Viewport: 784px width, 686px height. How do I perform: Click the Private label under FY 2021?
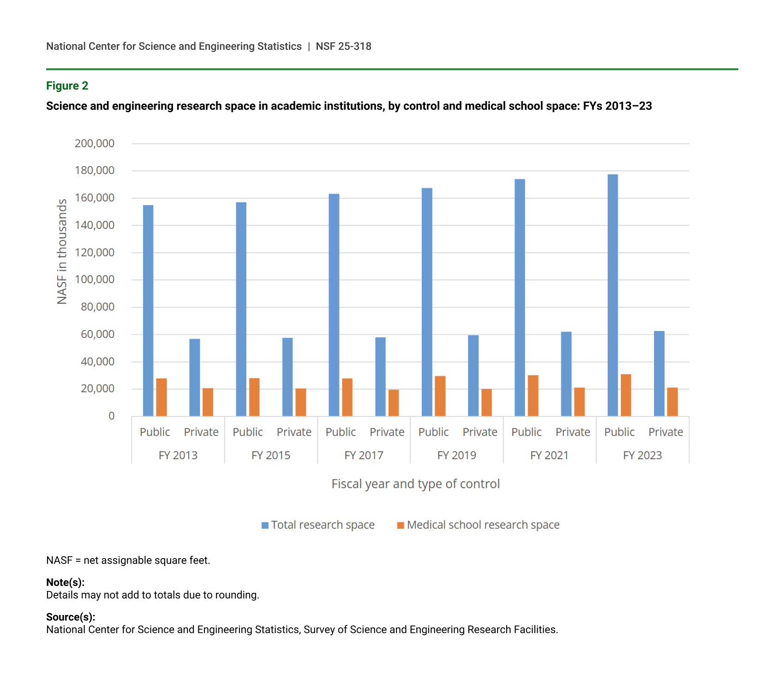click(x=573, y=432)
